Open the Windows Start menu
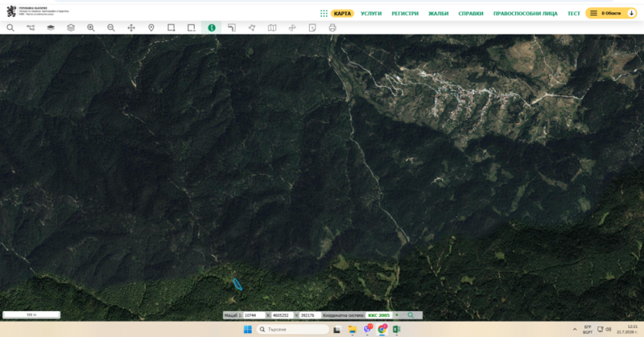The image size is (644, 337). pos(248,329)
